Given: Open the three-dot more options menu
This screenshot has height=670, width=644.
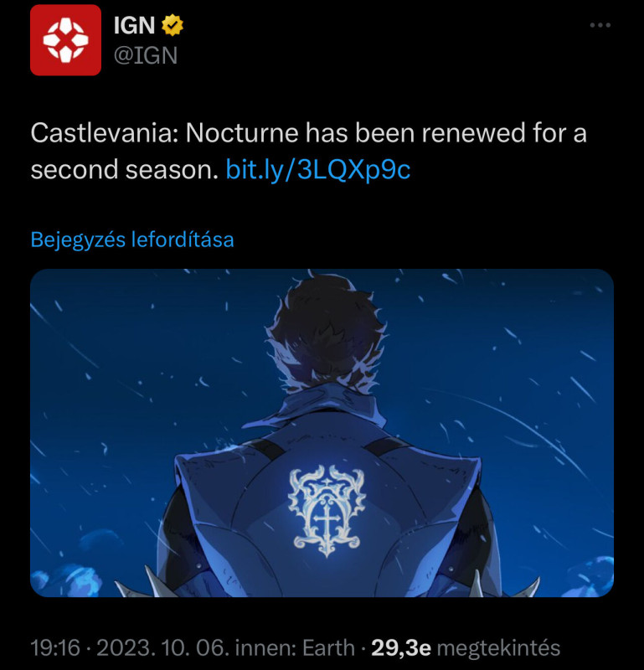Looking at the screenshot, I should (600, 25).
